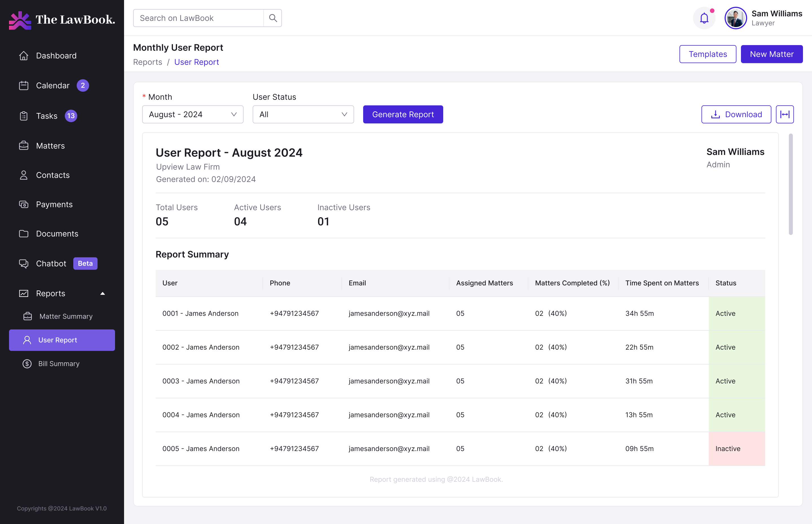Open Contacts page
This screenshot has height=524, width=812.
[x=44, y=175]
